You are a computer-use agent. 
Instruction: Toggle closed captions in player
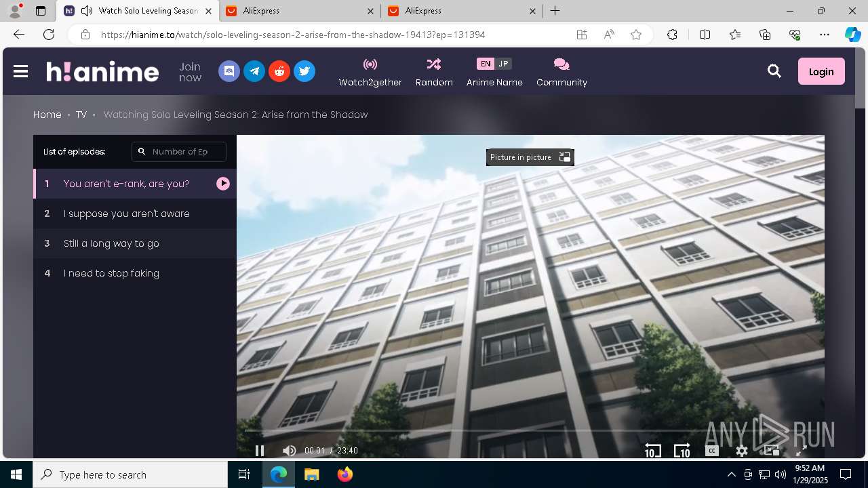712,451
